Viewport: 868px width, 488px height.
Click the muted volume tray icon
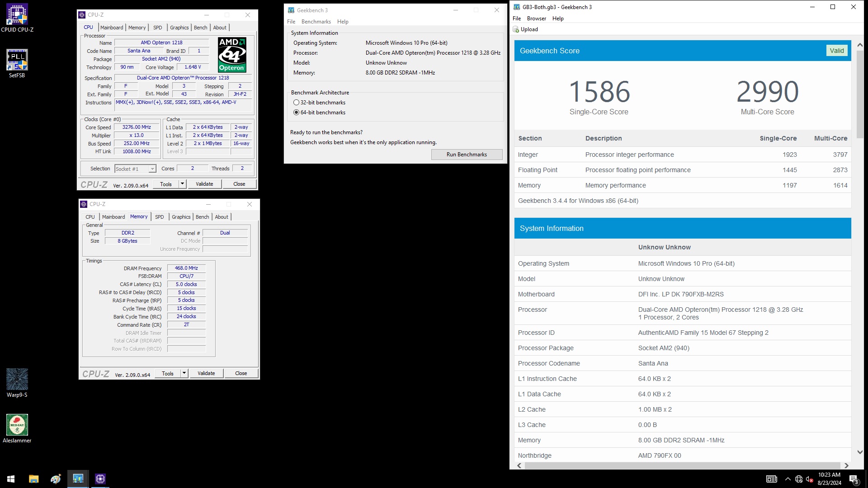(x=810, y=479)
